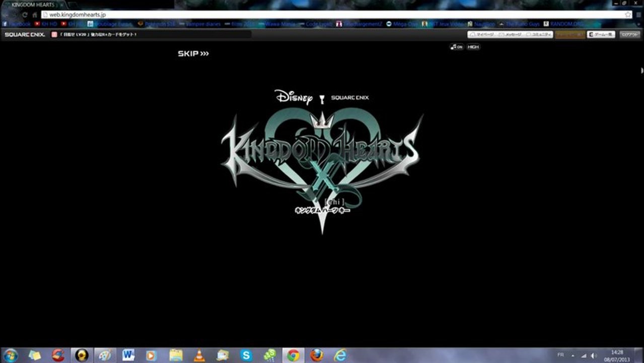Open the Vampire diaries bookmark
Viewport: 644px width, 363px height.
200,24
